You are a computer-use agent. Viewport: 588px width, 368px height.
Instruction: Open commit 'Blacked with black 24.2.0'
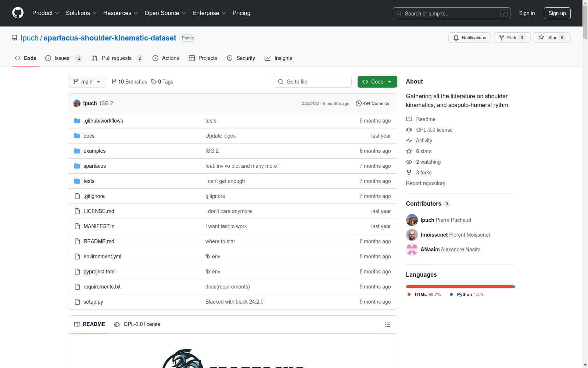pos(234,302)
